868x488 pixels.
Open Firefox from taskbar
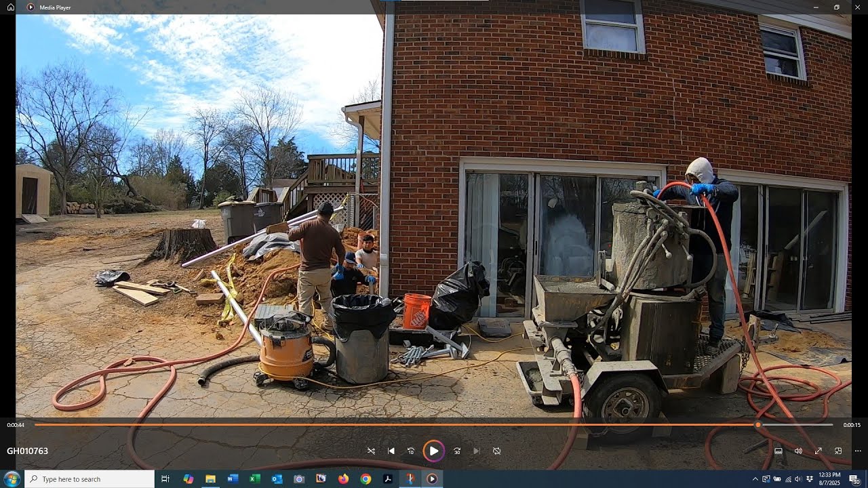(343, 479)
